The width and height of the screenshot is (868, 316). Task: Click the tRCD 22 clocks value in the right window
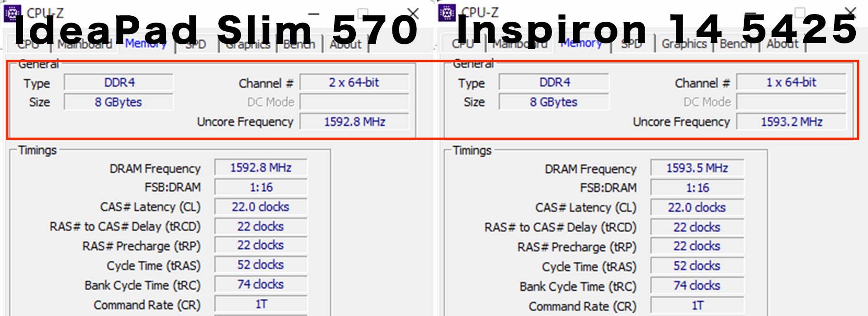coord(697,227)
